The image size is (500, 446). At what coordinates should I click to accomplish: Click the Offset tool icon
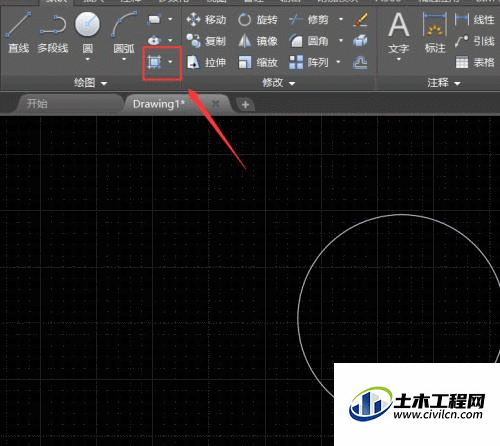click(x=360, y=62)
